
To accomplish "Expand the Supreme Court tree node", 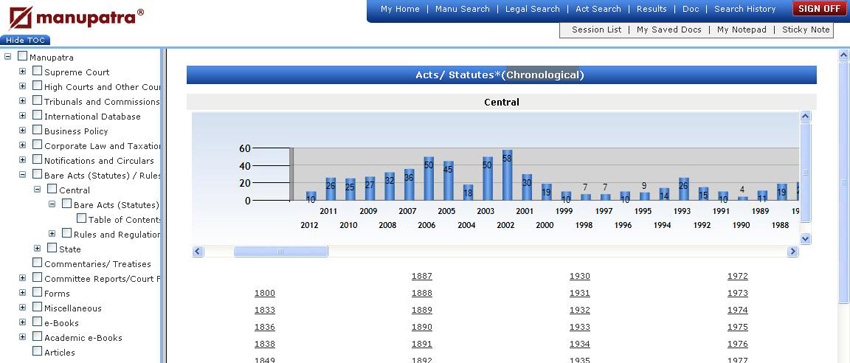I will point(22,72).
